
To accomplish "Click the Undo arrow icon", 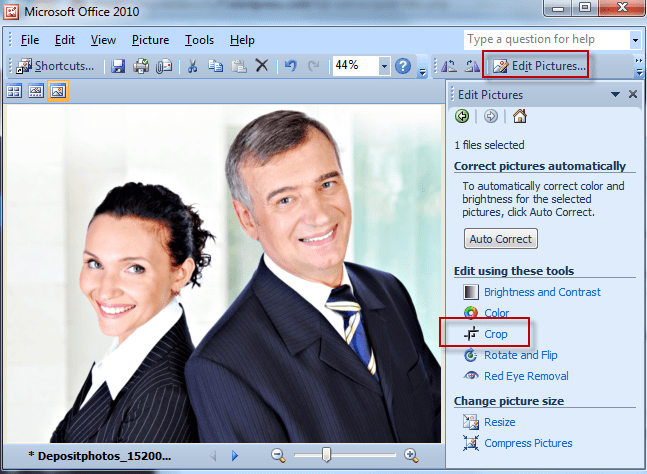I will coord(290,66).
